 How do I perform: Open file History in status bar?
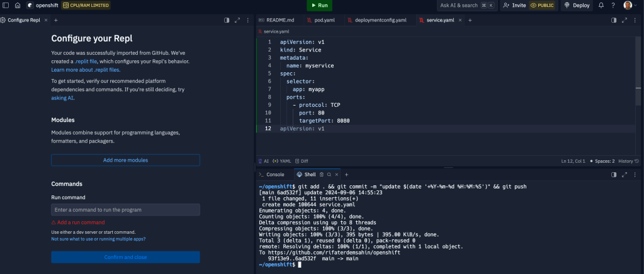(629, 162)
